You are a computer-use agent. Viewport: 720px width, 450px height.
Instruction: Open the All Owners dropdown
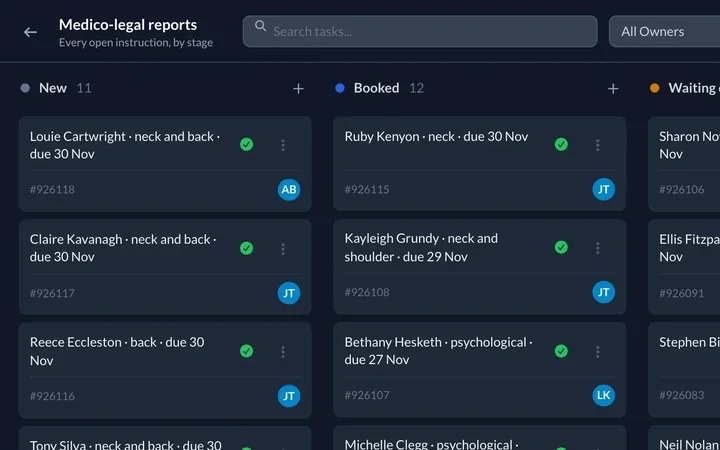click(664, 31)
